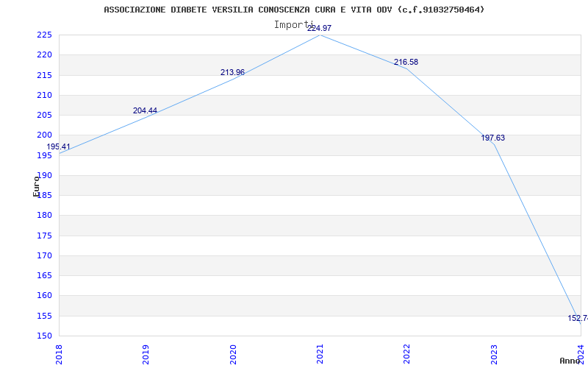The height and width of the screenshot is (368, 588).
Task: Click the Anno x-axis label
Action: coord(570,361)
